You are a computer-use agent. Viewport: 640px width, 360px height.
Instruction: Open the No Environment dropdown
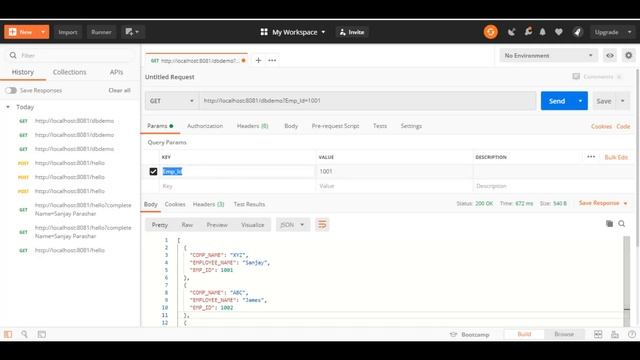548,56
